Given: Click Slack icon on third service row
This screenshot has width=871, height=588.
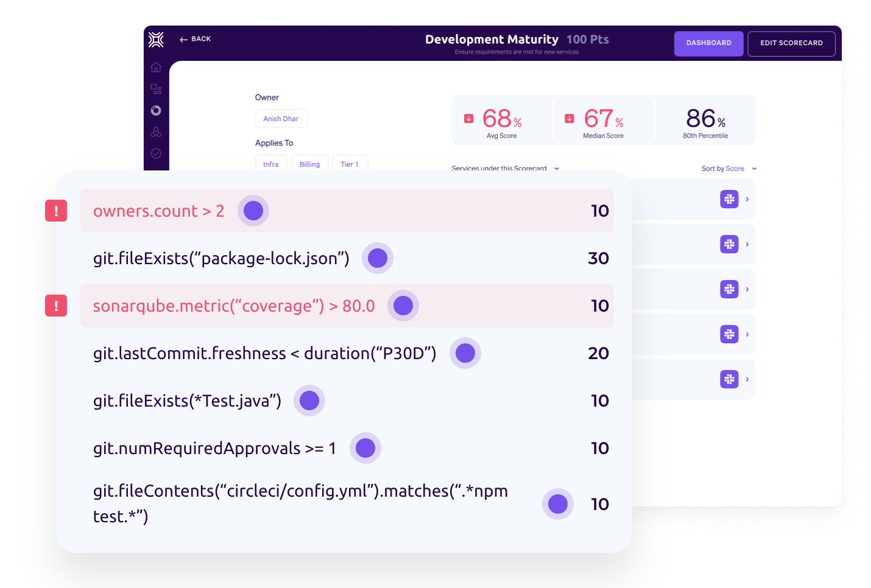Looking at the screenshot, I should coord(729,289).
